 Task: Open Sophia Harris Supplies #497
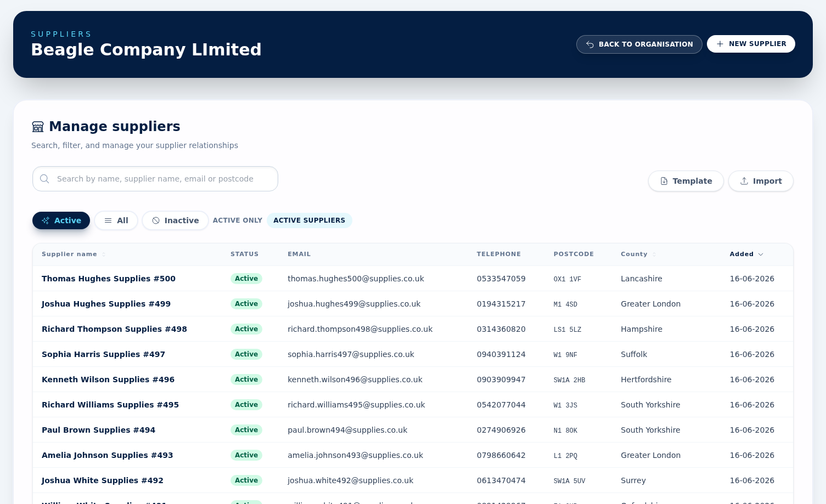[103, 354]
